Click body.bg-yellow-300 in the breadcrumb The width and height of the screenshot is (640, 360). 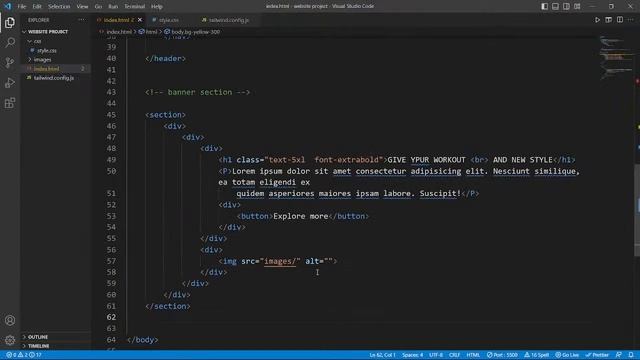coord(195,32)
